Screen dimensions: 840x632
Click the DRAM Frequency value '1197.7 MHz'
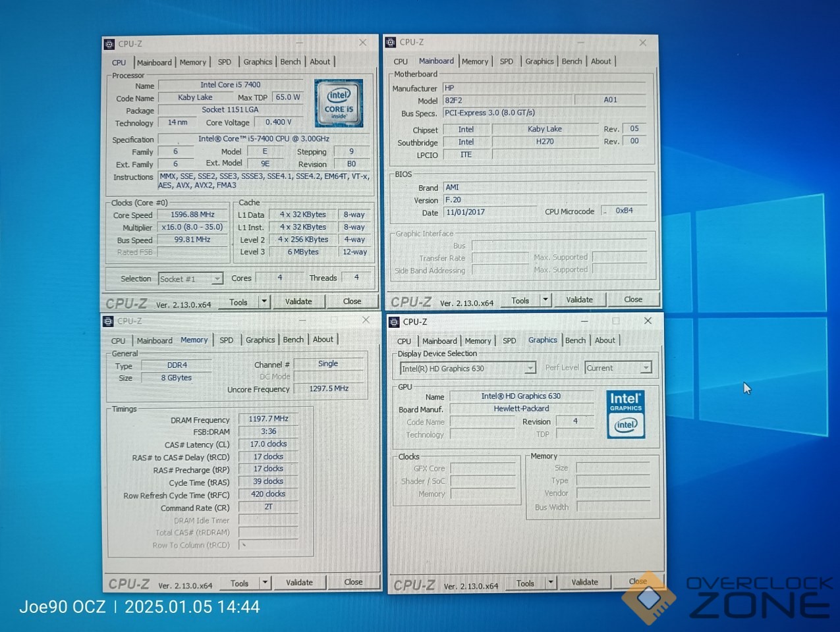coord(269,419)
